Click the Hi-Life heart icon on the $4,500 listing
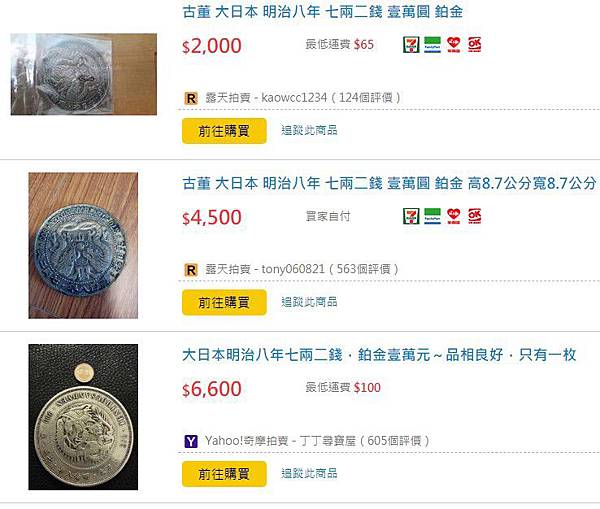The width and height of the screenshot is (600, 509). [x=454, y=216]
